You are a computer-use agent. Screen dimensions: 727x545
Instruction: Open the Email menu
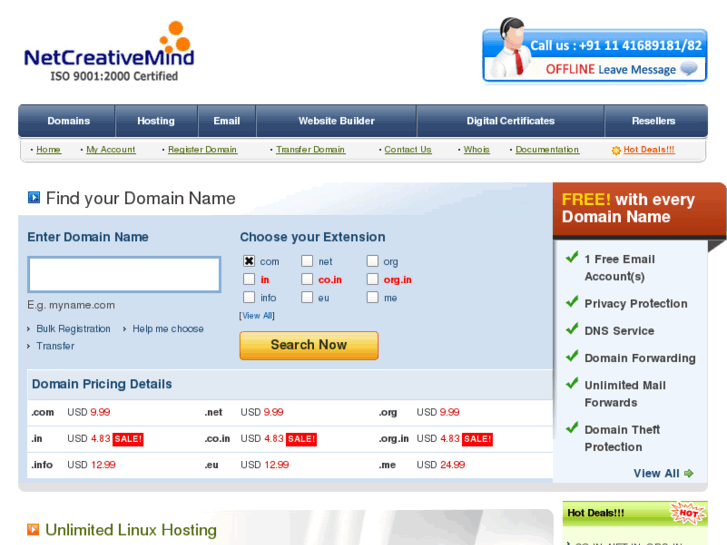tap(227, 121)
